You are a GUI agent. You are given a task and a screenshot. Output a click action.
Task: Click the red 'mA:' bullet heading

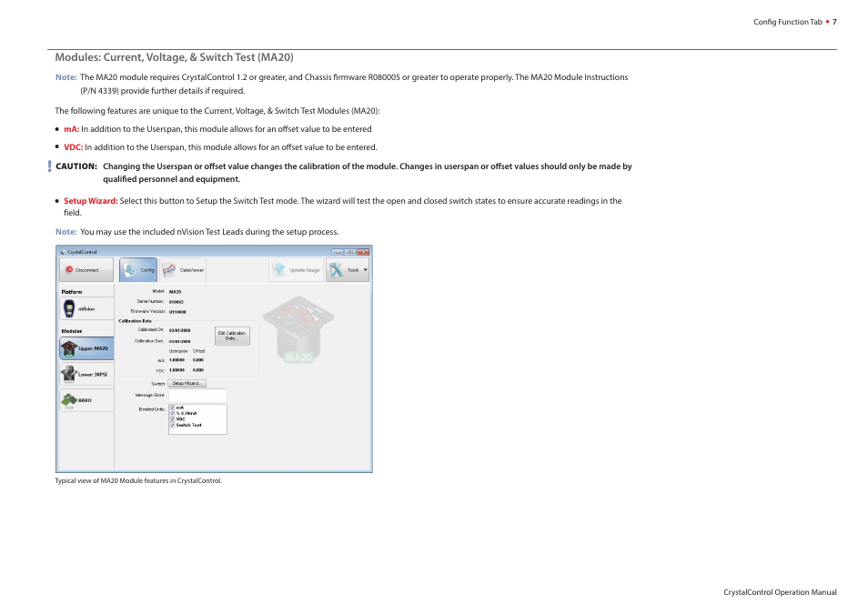click(x=71, y=129)
